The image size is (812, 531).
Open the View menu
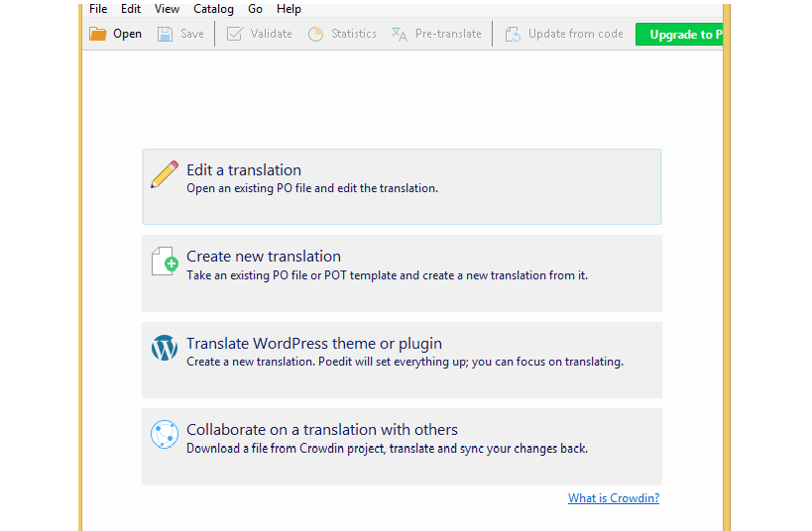pos(167,9)
